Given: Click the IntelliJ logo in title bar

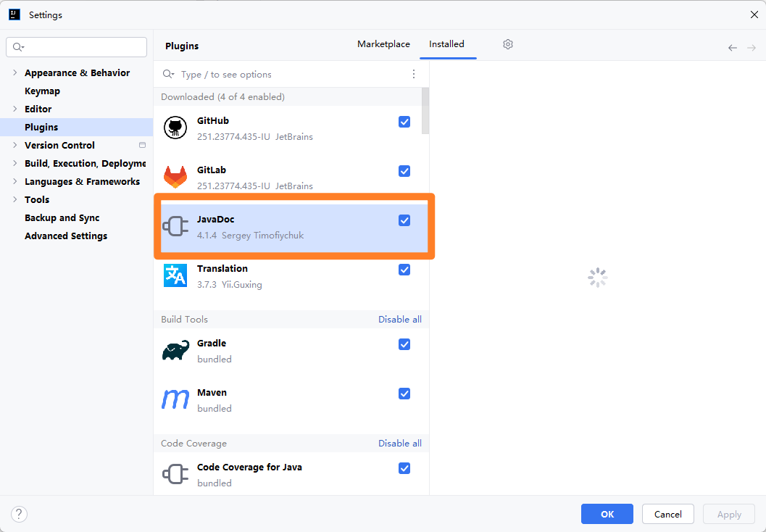Looking at the screenshot, I should coord(14,14).
